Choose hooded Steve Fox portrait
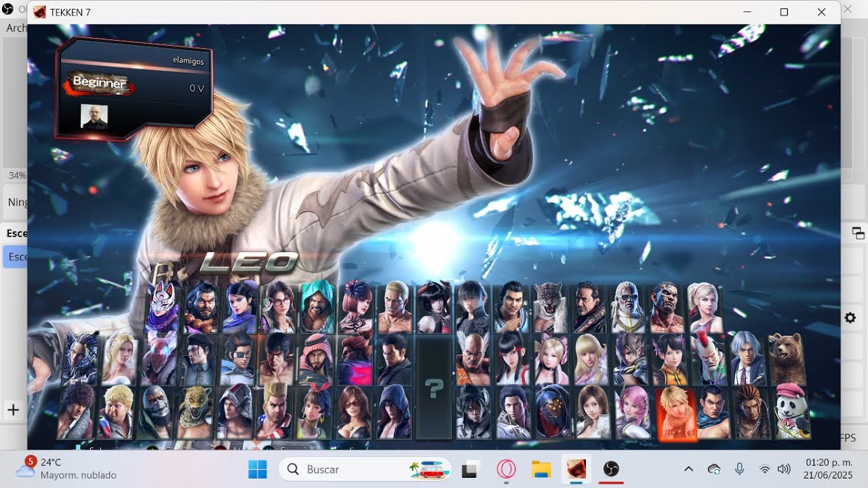This screenshot has width=868, height=488. point(235,412)
